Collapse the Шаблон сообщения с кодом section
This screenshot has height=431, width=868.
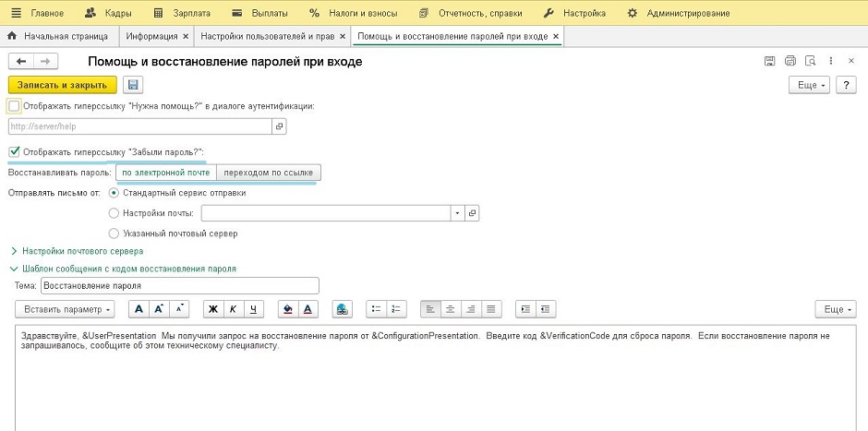(13, 269)
